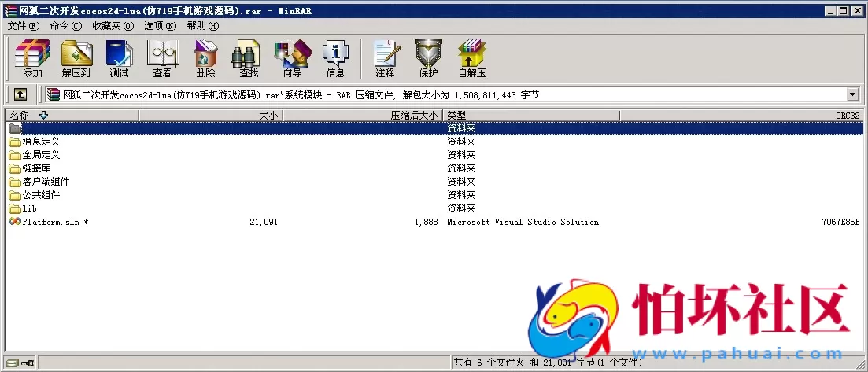Click the key password icon in status bar
The height and width of the screenshot is (372, 868).
(28, 363)
